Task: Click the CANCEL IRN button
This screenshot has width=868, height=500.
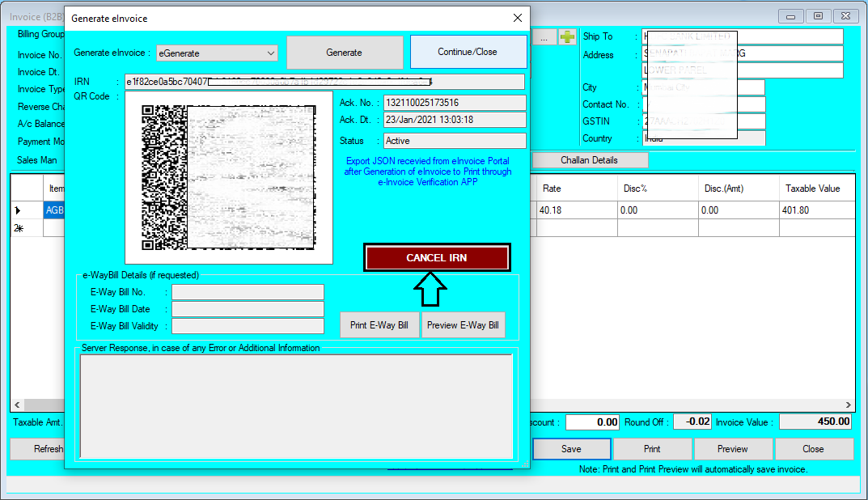Action: pos(437,256)
